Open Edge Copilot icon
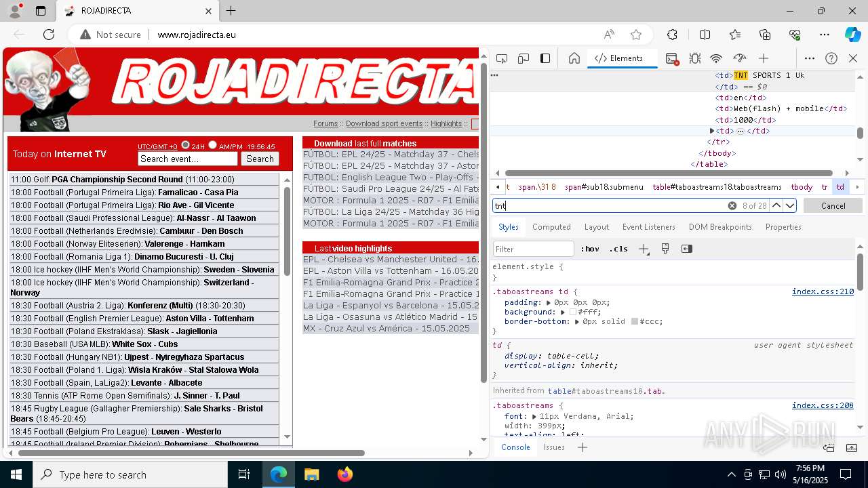Viewport: 868px width, 488px height. 853,35
